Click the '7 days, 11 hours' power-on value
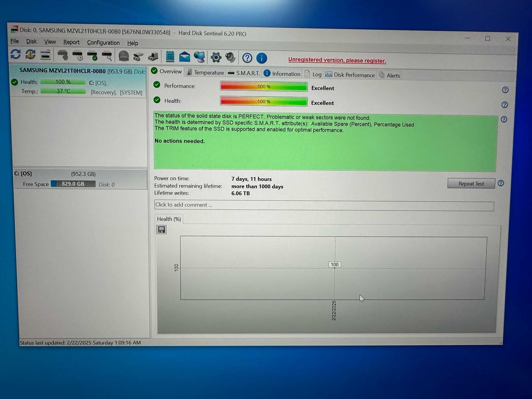 click(x=251, y=179)
